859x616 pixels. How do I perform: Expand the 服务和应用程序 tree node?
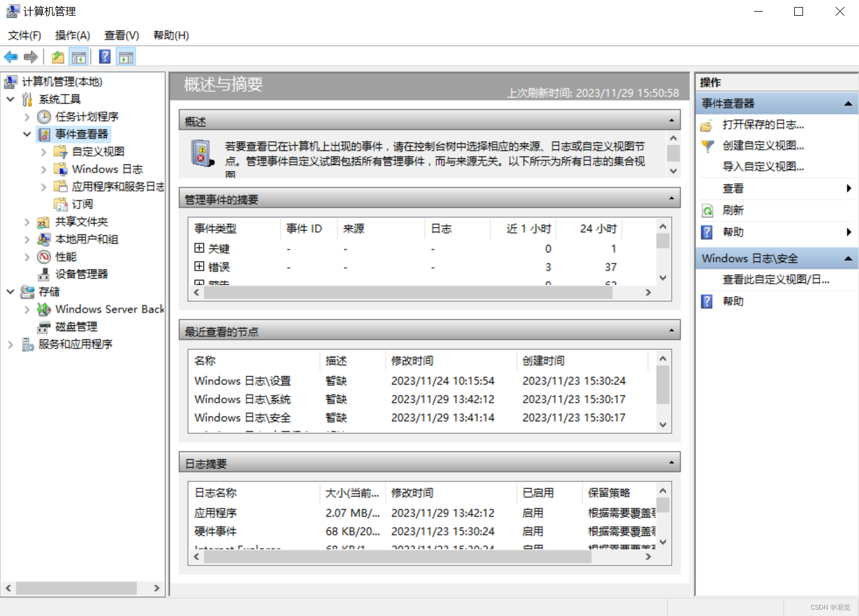(10, 344)
